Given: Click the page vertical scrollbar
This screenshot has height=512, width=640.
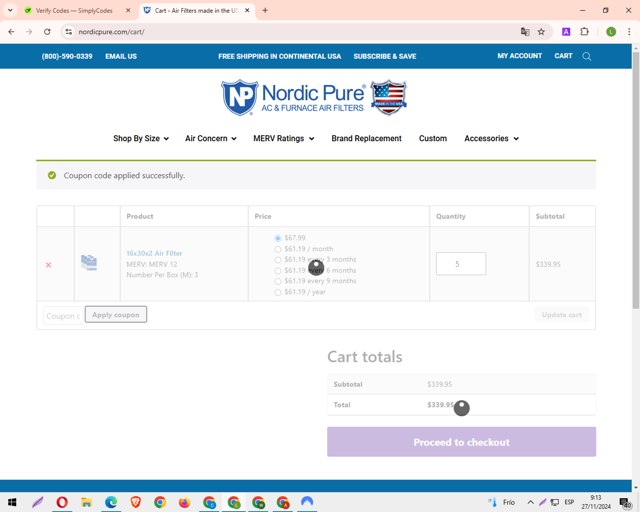Looking at the screenshot, I should click(x=636, y=180).
